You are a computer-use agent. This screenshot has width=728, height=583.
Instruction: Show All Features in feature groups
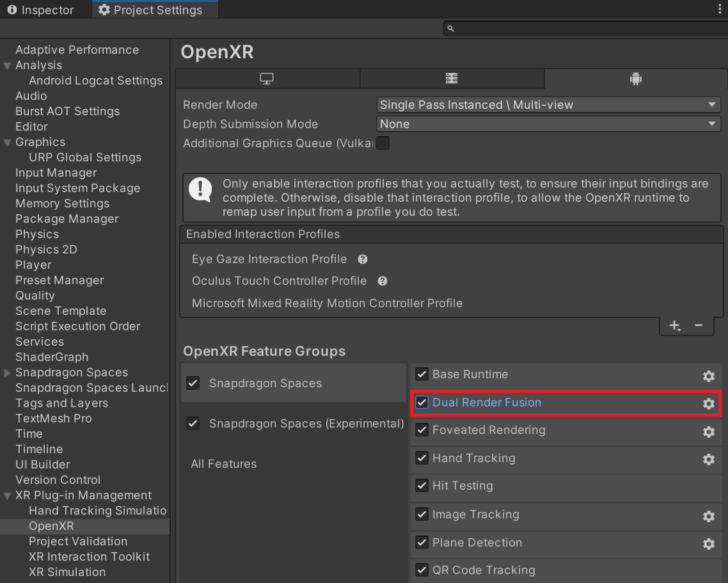[224, 464]
